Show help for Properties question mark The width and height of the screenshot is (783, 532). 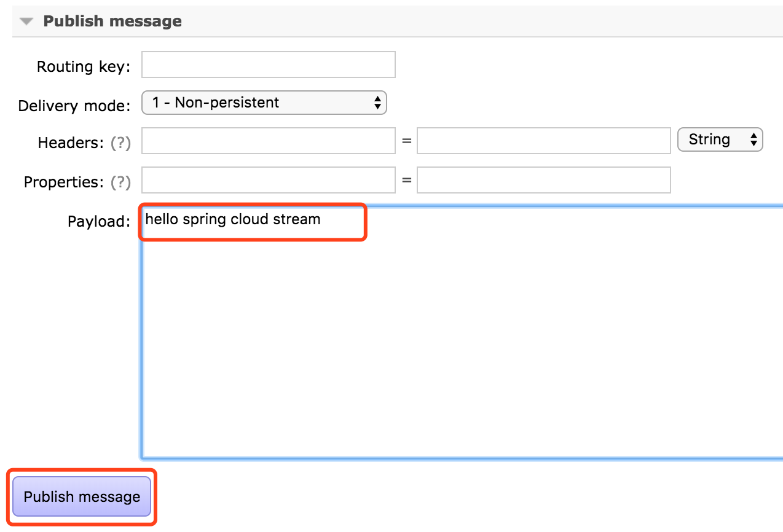(120, 182)
